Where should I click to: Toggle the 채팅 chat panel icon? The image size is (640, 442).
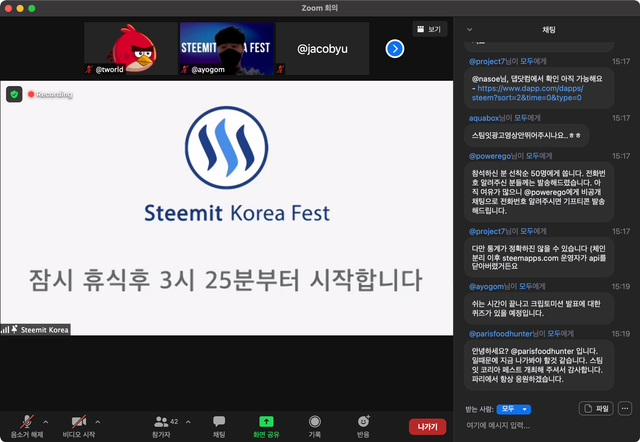(x=219, y=421)
